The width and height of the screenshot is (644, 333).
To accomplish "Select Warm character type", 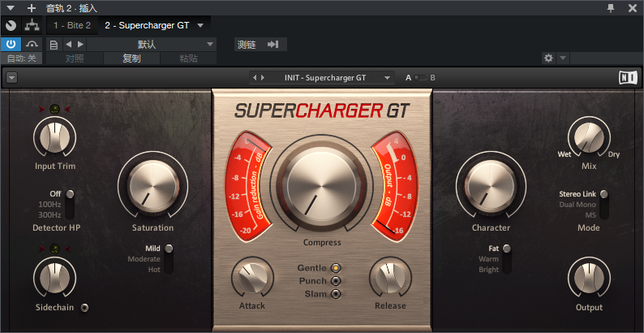I will 488,259.
